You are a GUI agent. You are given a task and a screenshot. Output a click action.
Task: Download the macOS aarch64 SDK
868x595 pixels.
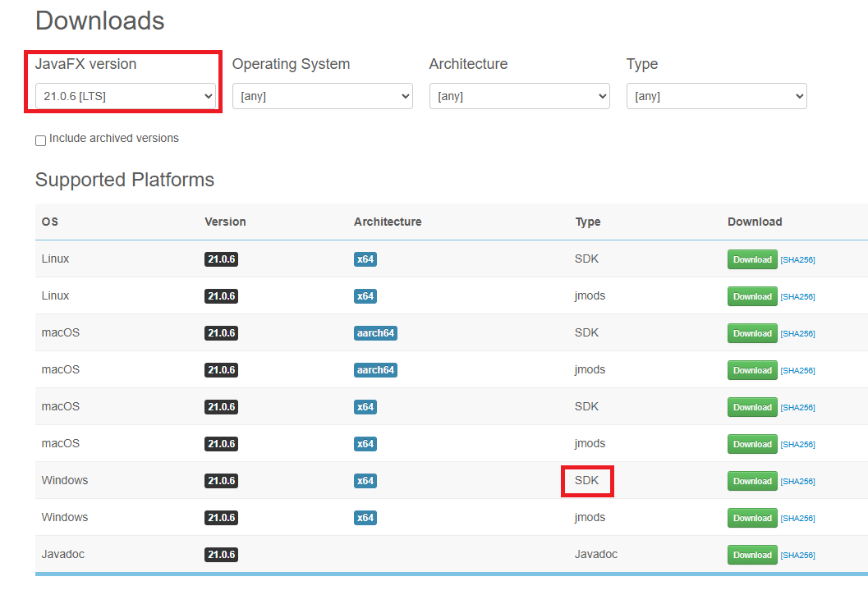[x=752, y=333]
